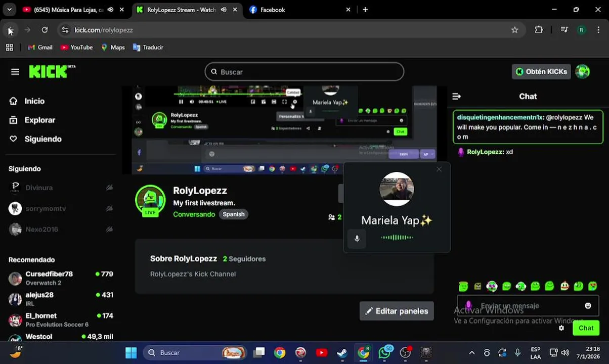This screenshot has width=609, height=364.
Task: Open Windows Start menu
Action: (x=130, y=352)
